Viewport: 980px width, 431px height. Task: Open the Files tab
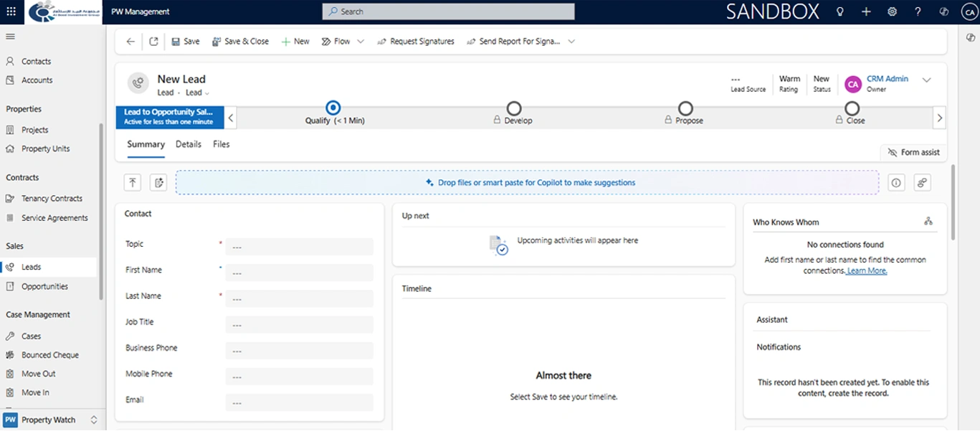point(221,144)
